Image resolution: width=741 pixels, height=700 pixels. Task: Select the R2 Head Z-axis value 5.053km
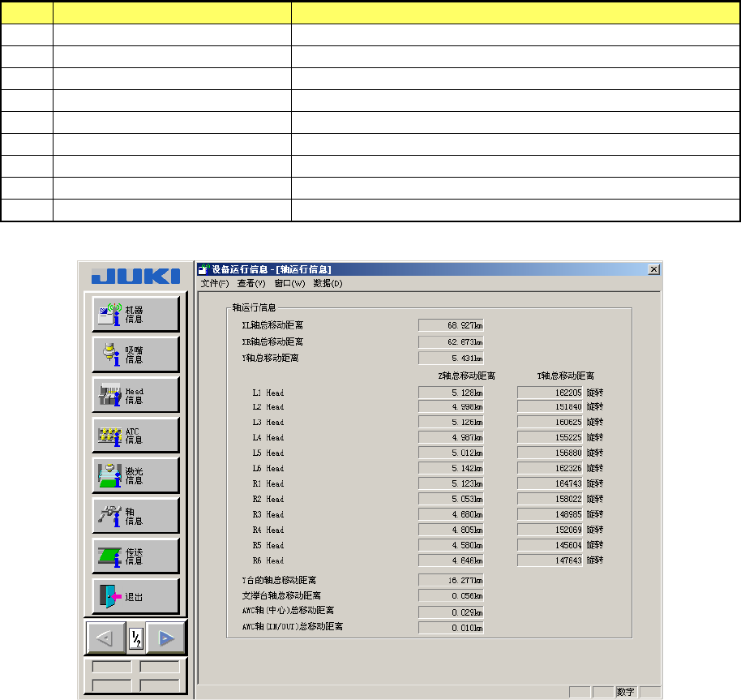pos(451,499)
